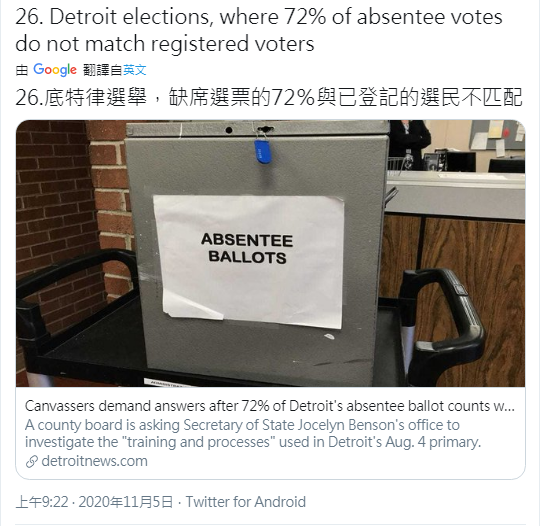The image size is (541, 526).
Task: Click the 英文 source language link
Action: tap(135, 70)
